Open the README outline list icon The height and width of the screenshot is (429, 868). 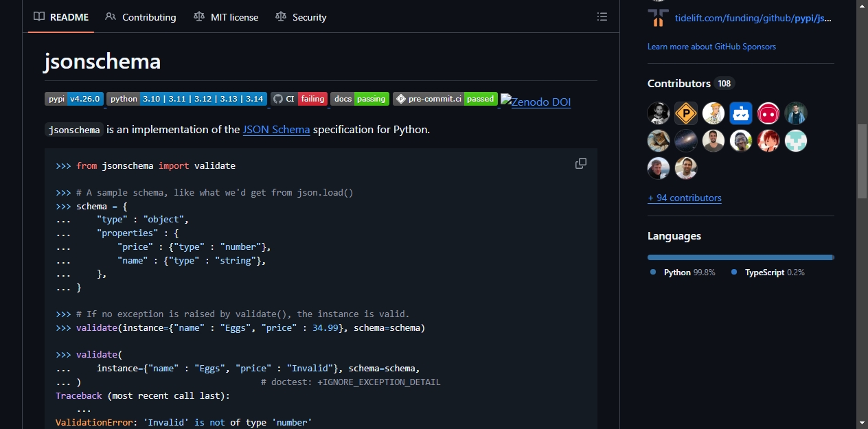[x=602, y=16]
